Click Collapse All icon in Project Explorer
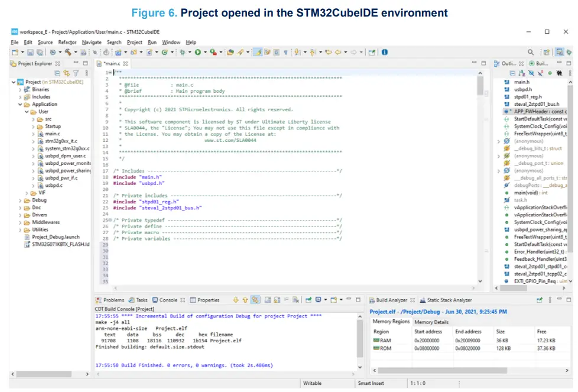This screenshot has width=578, height=392. [x=57, y=73]
